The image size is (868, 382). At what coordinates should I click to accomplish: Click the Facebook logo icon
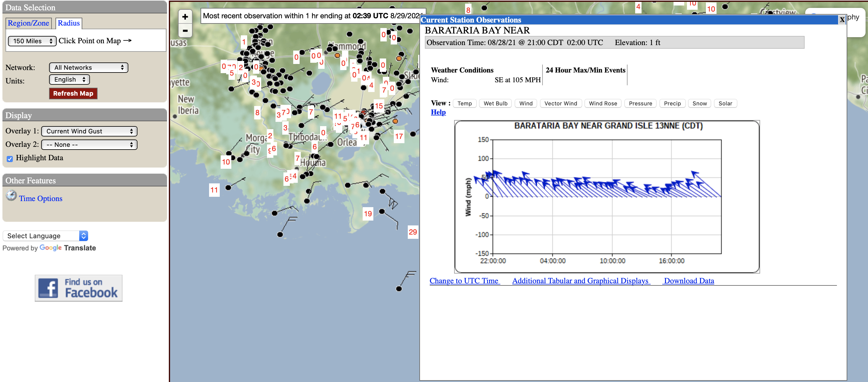click(48, 288)
